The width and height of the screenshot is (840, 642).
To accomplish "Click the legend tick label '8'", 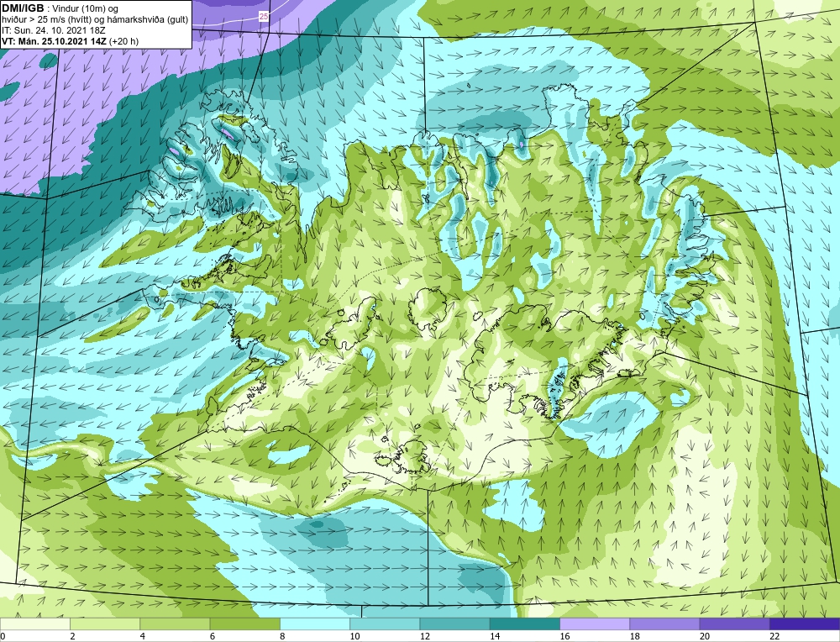I will [282, 636].
